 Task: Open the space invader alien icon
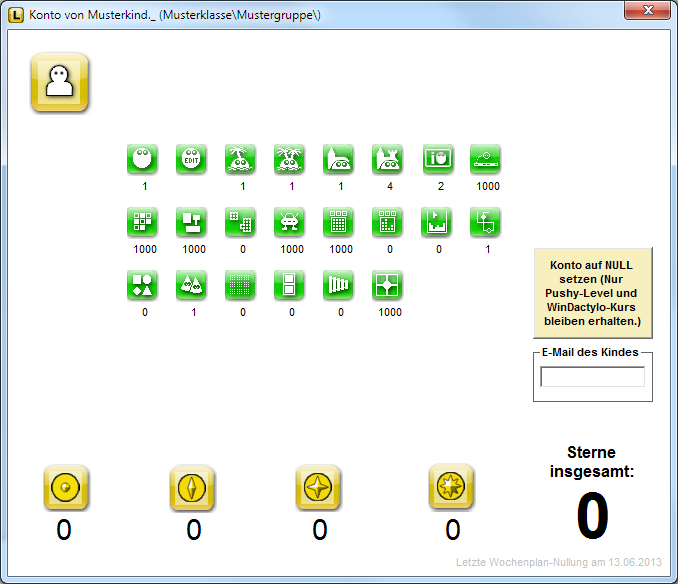[290, 222]
